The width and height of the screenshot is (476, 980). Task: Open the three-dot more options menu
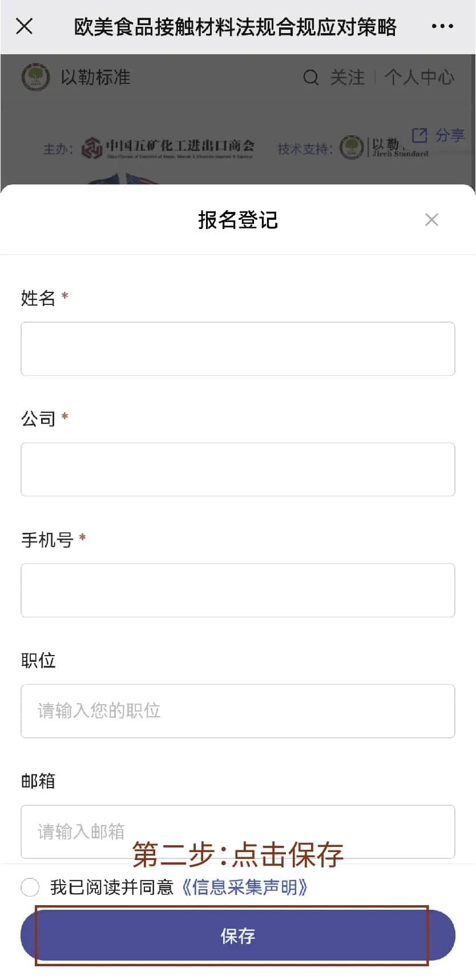click(442, 26)
